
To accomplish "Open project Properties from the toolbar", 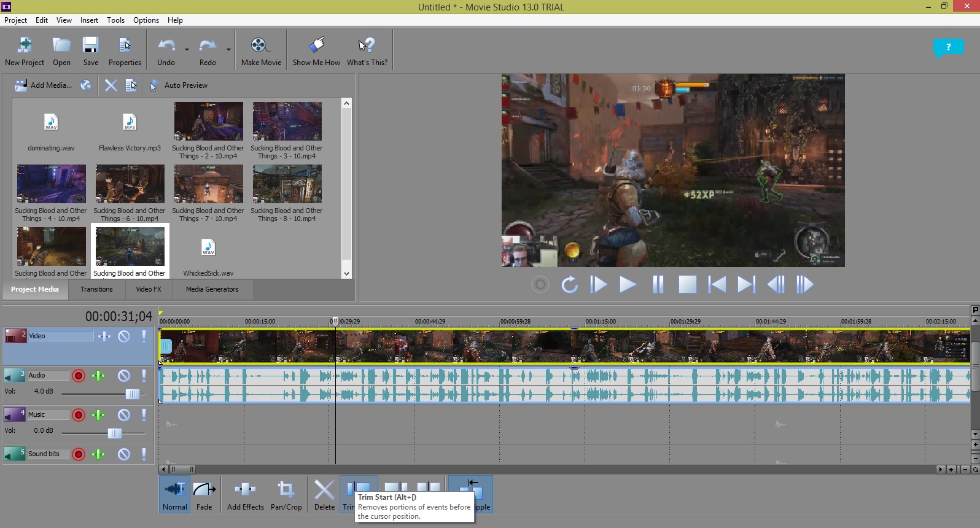I will point(125,51).
